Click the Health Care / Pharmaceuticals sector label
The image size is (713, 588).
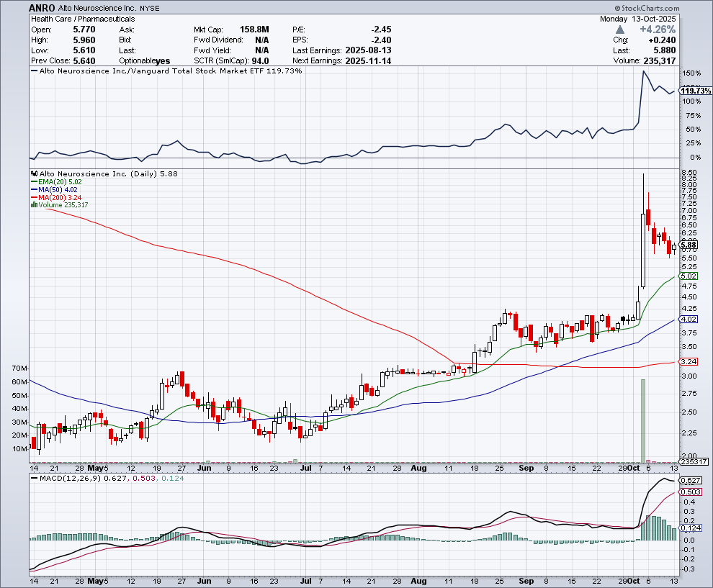83,19
